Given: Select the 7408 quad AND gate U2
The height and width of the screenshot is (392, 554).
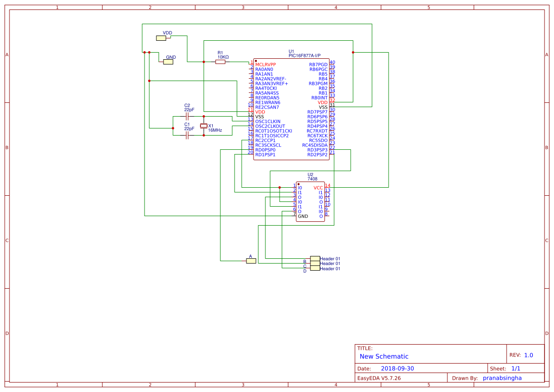Looking at the screenshot, I should 310,201.
